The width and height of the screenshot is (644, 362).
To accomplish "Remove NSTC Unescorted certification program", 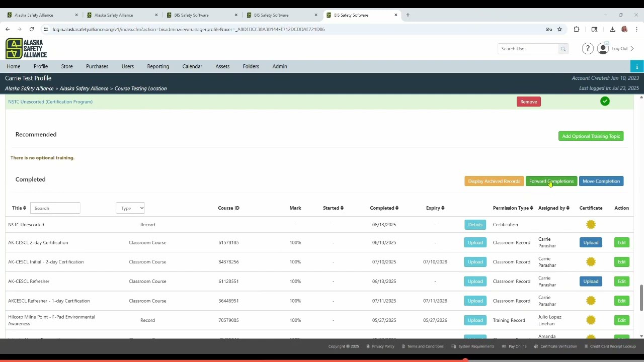I will (528, 102).
